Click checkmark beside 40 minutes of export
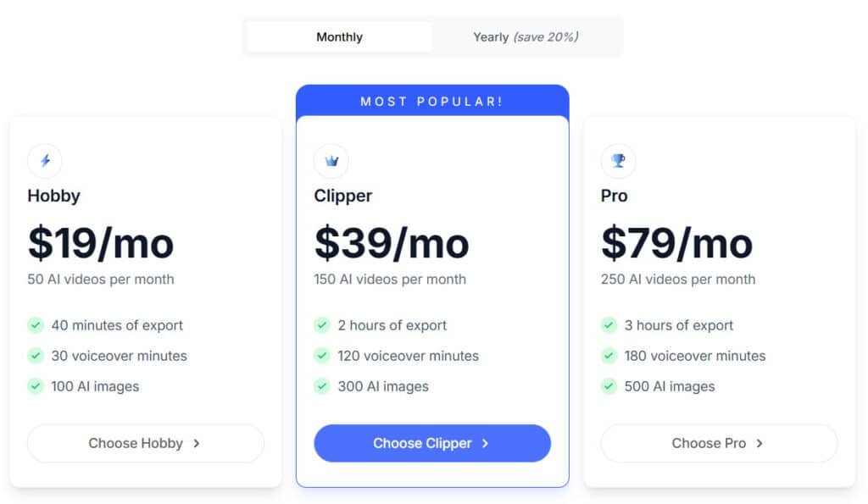This screenshot has width=868, height=504. click(36, 324)
